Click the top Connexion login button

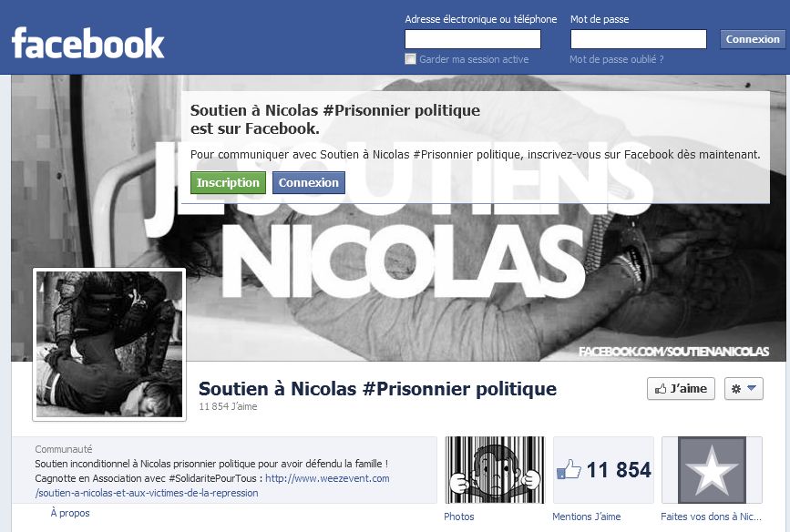click(x=753, y=39)
